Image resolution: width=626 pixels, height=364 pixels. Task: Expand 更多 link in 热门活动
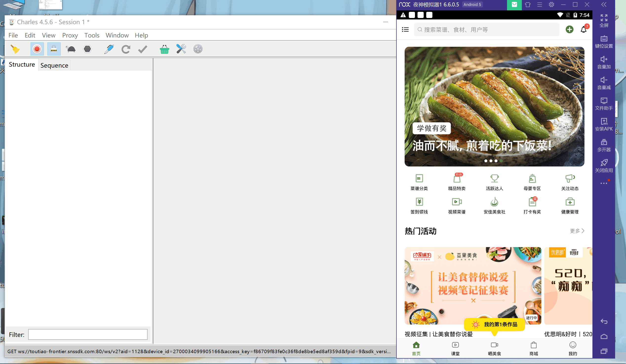click(577, 231)
